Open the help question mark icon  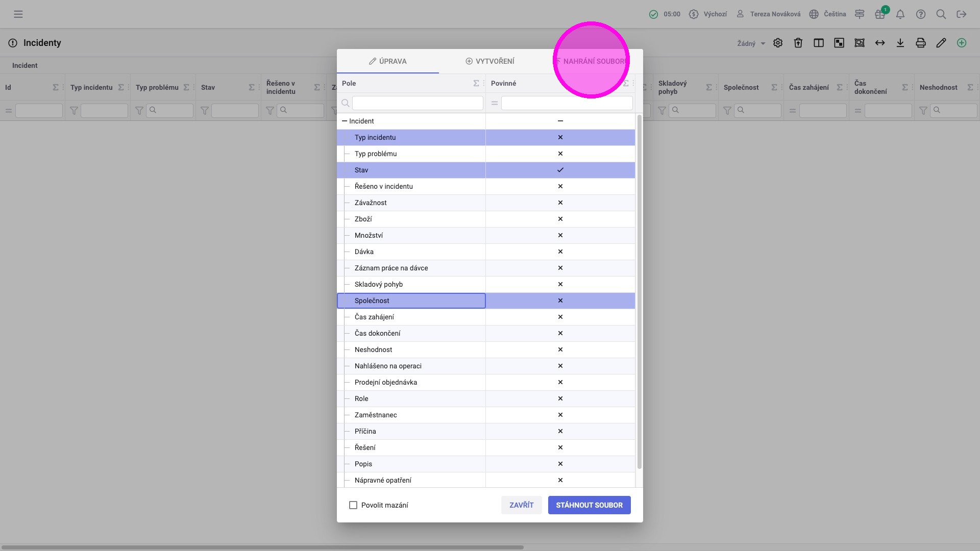point(921,14)
